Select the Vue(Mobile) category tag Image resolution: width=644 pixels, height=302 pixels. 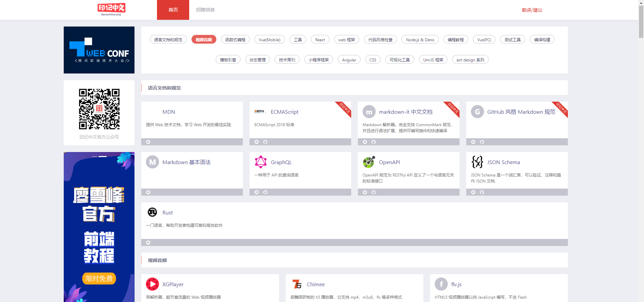[x=270, y=40]
